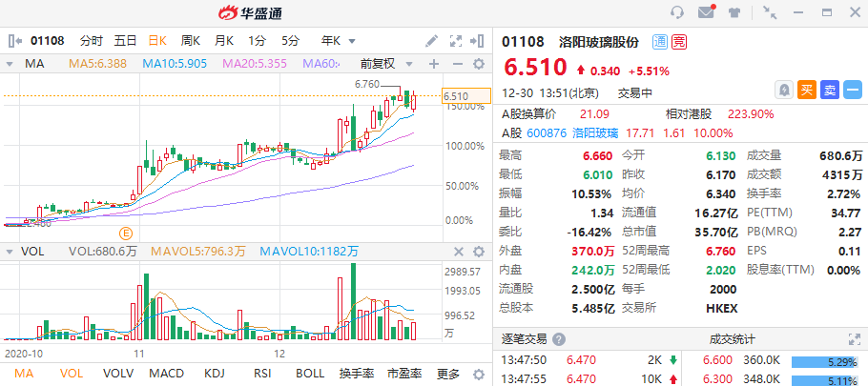Click the compact mode arrows icon
This screenshot has height=386, width=868.
[770, 12]
